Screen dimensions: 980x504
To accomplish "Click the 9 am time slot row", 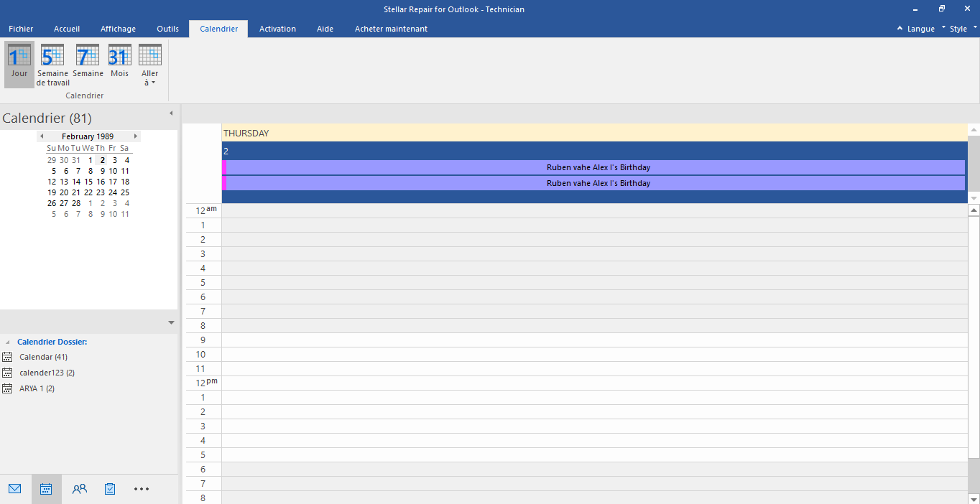I will [x=594, y=340].
